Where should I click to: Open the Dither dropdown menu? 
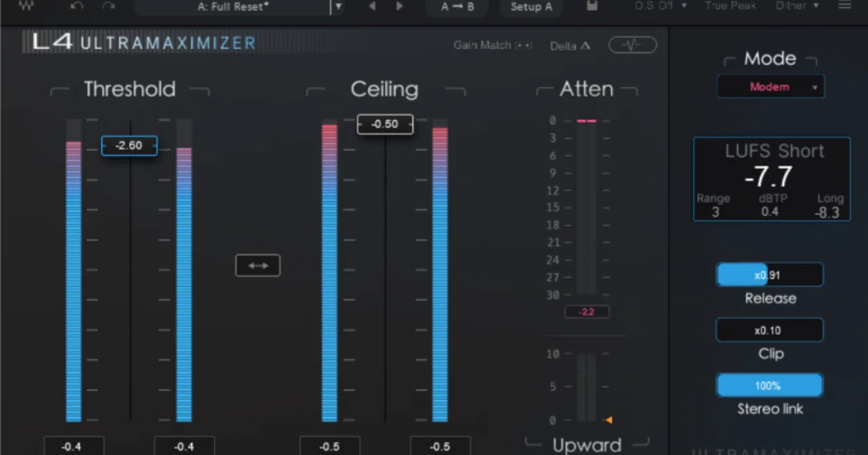[x=797, y=5]
